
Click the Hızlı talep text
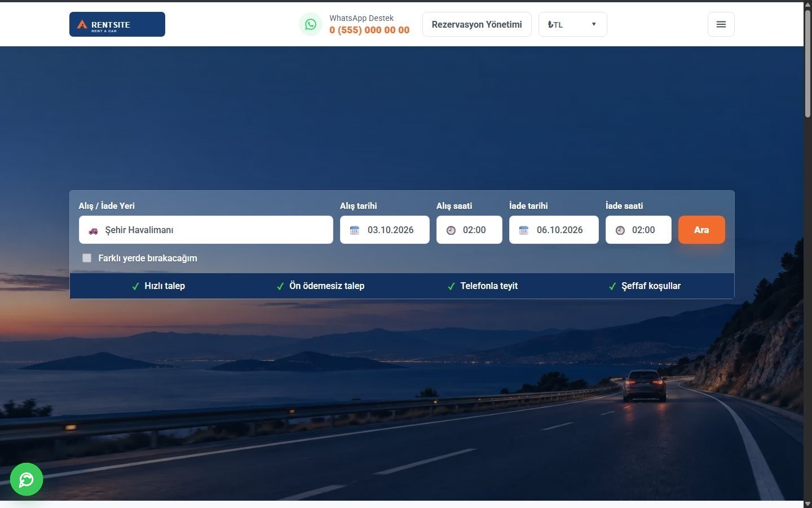click(165, 286)
